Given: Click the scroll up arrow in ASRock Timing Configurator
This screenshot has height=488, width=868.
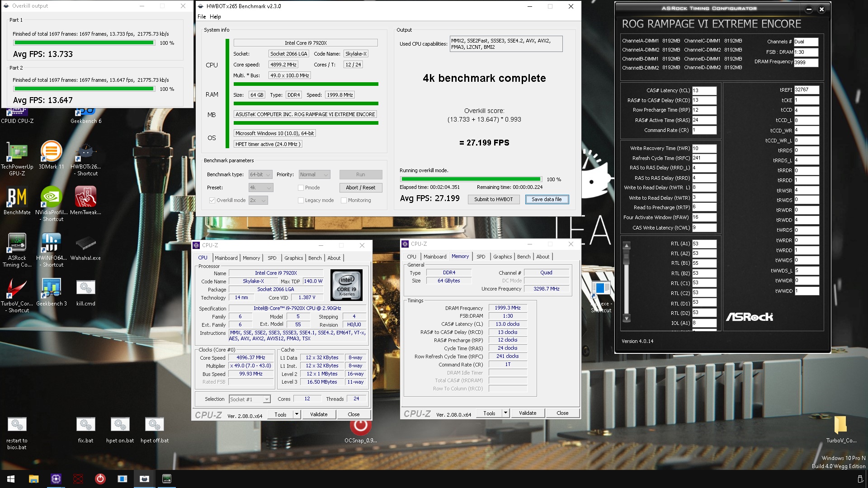Looking at the screenshot, I should pos(627,246).
